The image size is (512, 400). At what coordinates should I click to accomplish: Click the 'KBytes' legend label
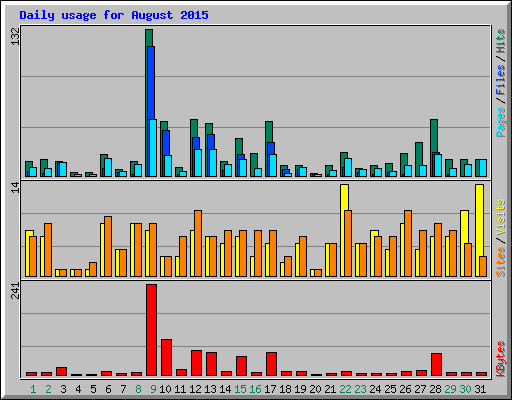click(500, 359)
